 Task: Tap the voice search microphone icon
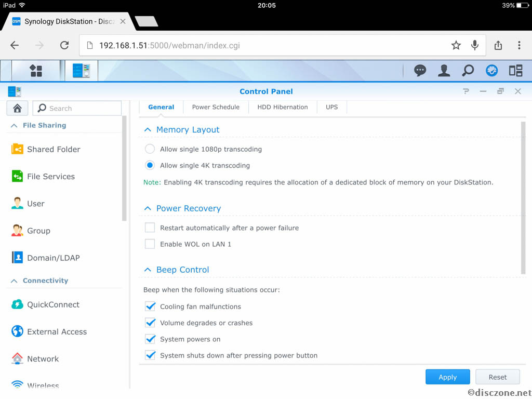click(475, 45)
